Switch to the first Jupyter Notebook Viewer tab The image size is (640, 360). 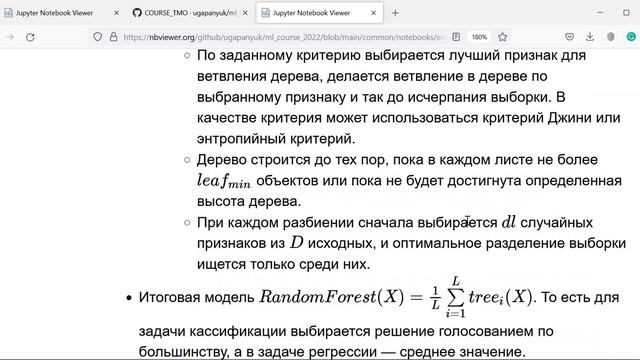coord(61,13)
